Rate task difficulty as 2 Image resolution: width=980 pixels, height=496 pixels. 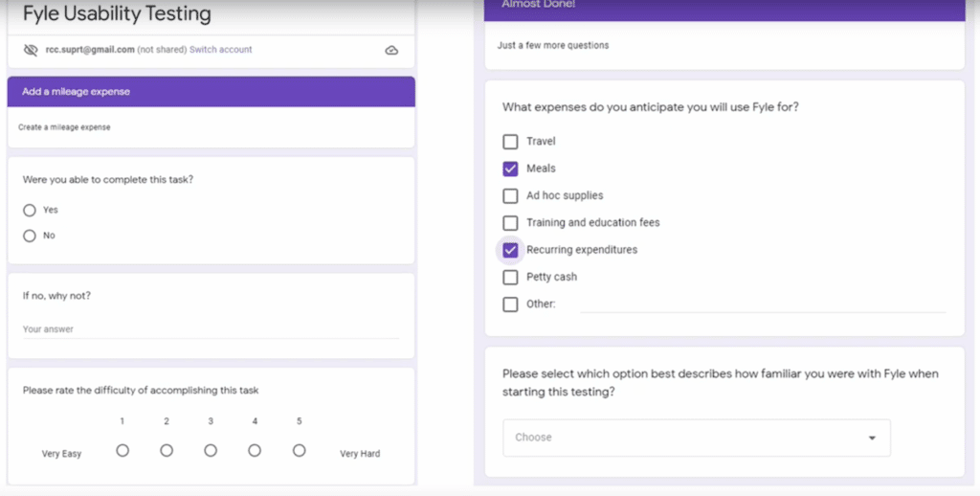click(167, 450)
